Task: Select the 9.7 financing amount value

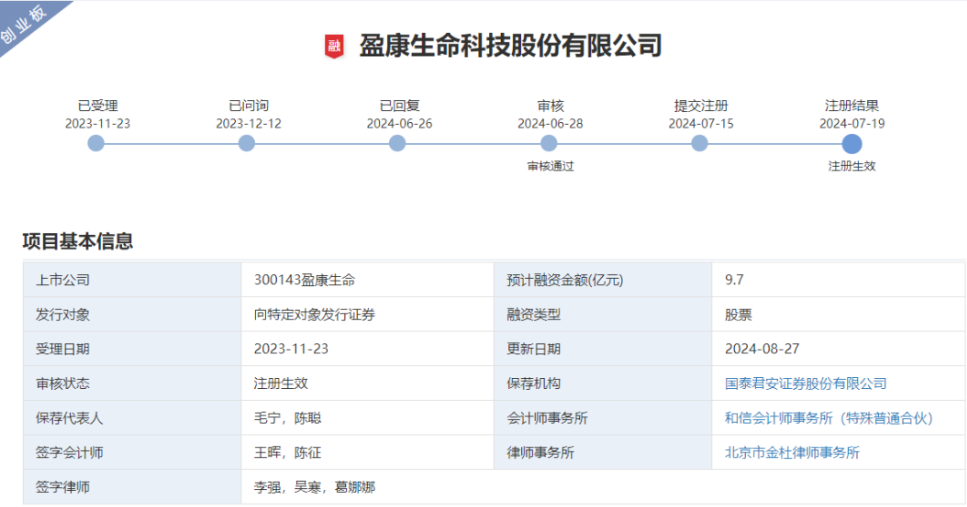Action: [734, 280]
